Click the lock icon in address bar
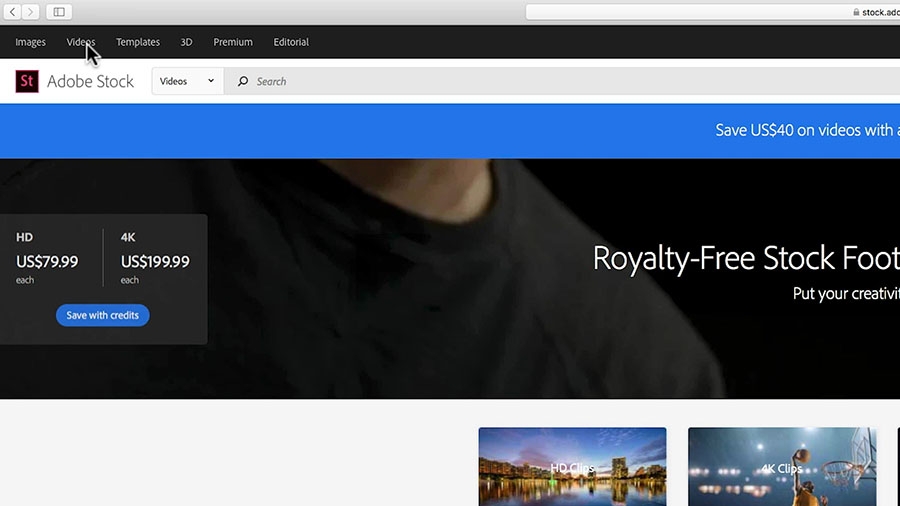Image resolution: width=900 pixels, height=506 pixels. [x=856, y=12]
